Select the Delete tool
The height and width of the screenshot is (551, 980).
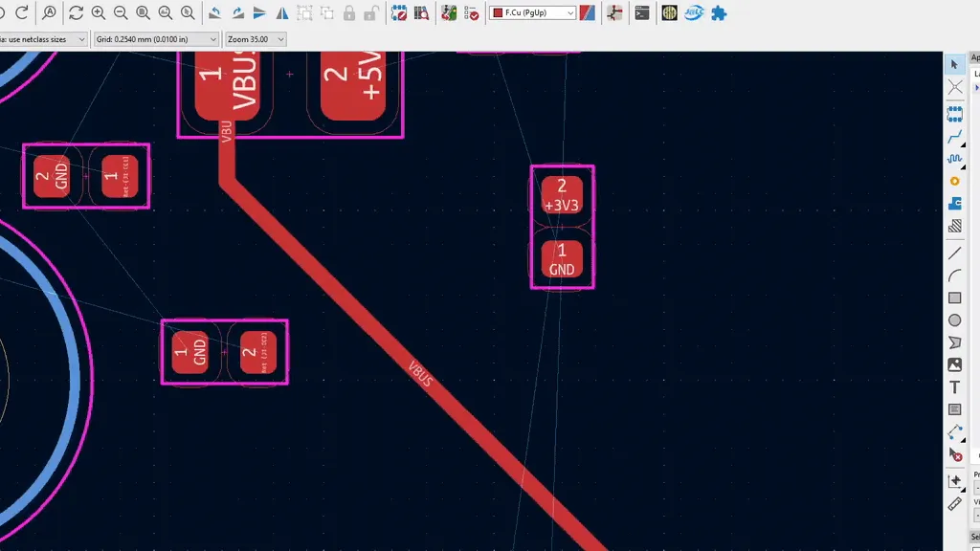[x=954, y=454]
